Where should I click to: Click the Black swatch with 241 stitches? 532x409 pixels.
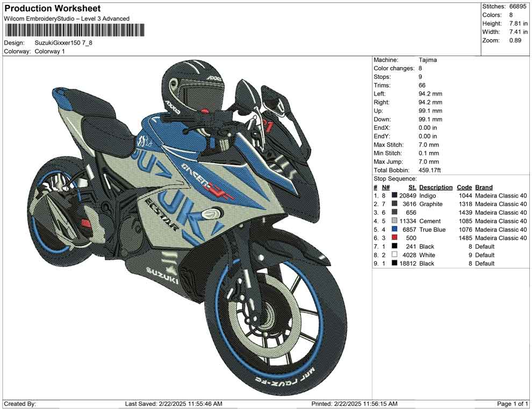click(x=394, y=246)
